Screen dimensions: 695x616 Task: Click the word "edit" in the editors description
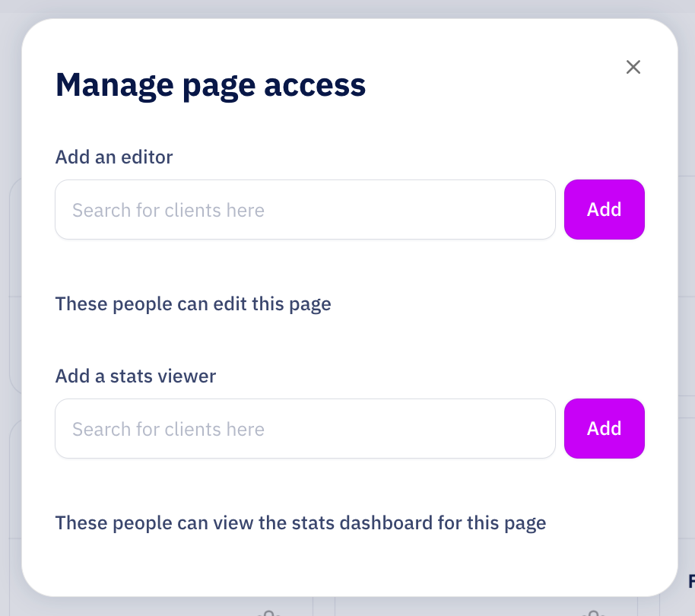[x=233, y=304]
